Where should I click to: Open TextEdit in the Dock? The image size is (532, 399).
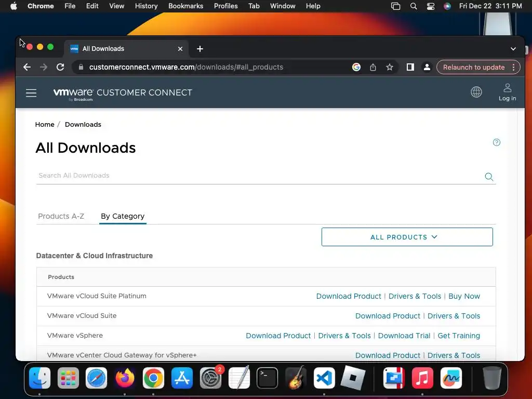pyautogui.click(x=239, y=378)
